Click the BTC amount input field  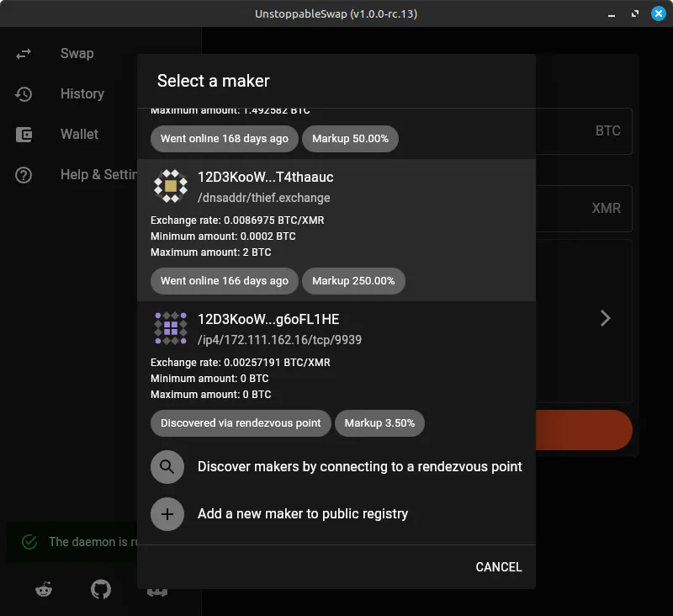coord(584,131)
